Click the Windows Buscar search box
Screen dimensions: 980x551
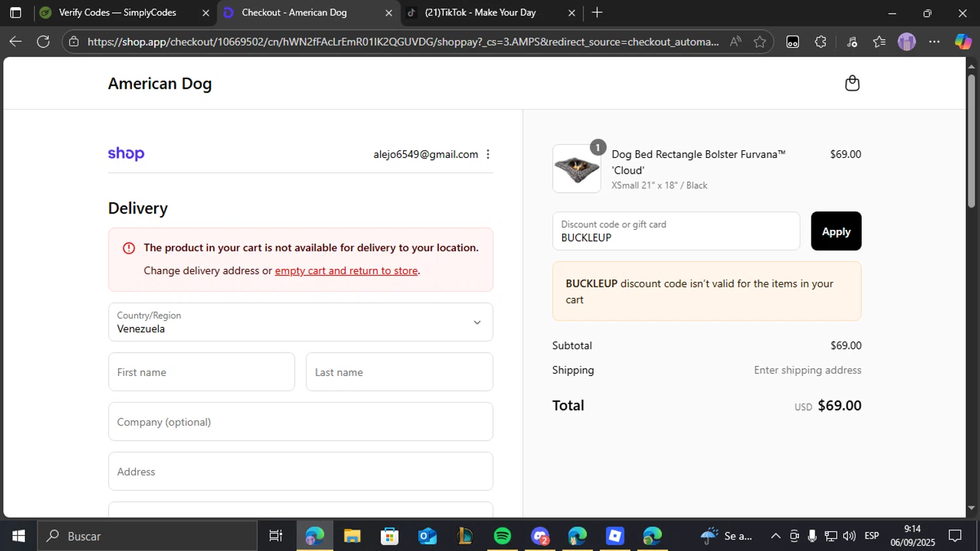147,536
